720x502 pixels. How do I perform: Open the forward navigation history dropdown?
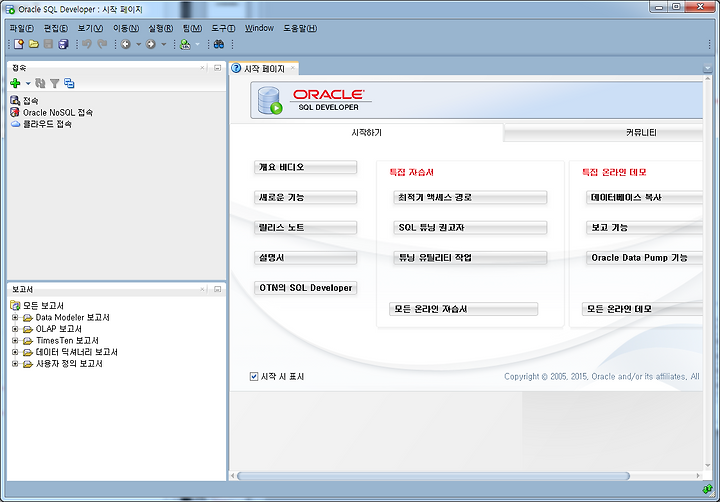(163, 45)
